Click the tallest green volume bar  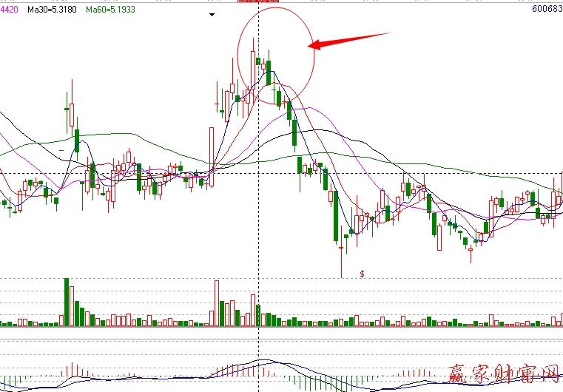67,302
